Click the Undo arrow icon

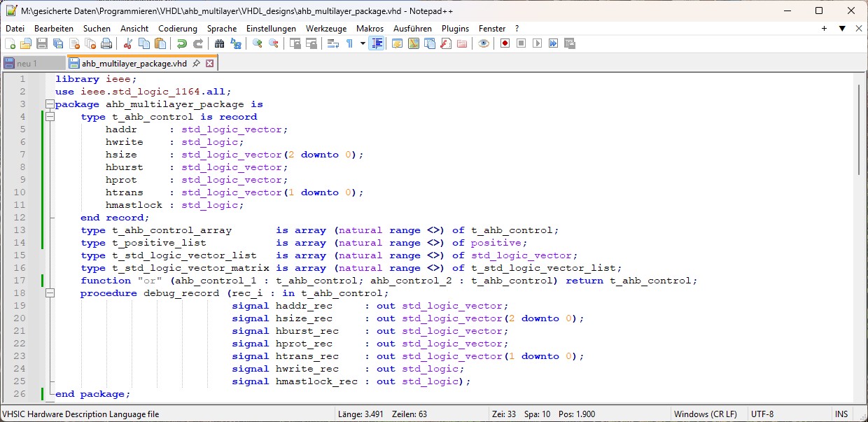click(x=182, y=43)
